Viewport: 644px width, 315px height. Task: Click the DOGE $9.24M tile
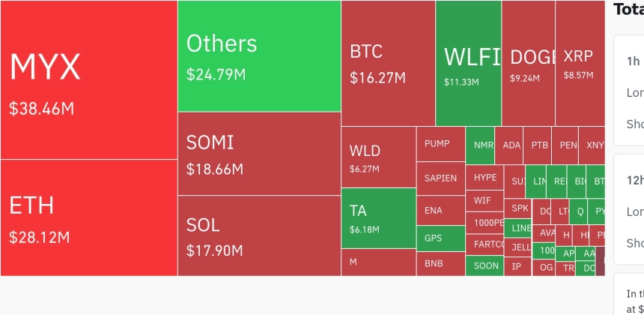[x=528, y=63]
